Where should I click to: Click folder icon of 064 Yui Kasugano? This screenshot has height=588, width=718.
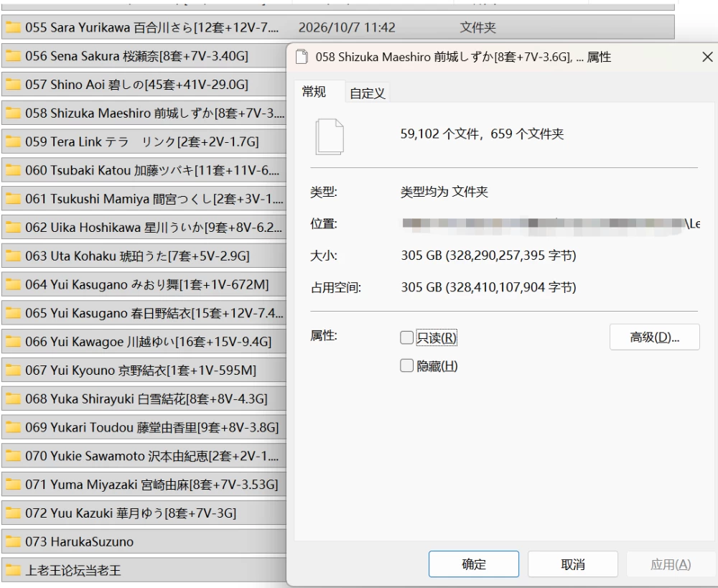(x=13, y=284)
